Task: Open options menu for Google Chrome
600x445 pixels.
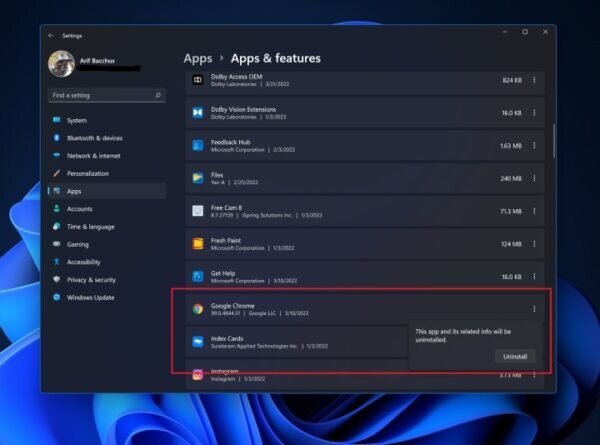Action: tap(534, 309)
